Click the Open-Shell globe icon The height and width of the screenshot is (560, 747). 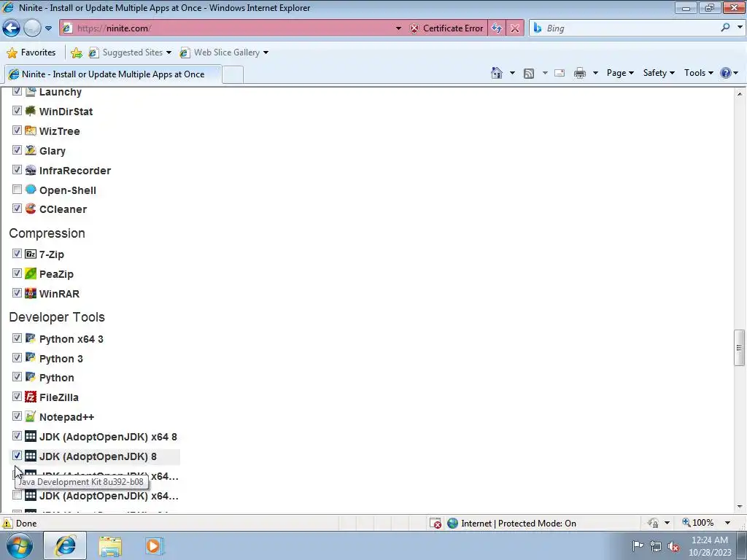31,190
